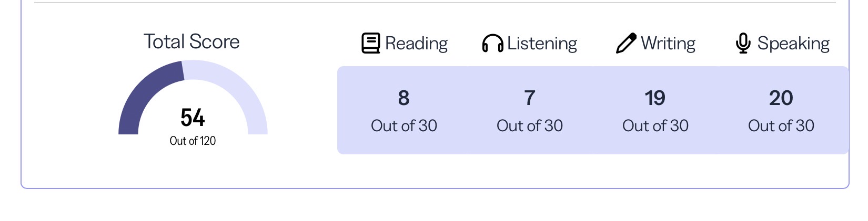Image resolution: width=868 pixels, height=221 pixels.
Task: Click the Total Score heading
Action: (x=191, y=41)
